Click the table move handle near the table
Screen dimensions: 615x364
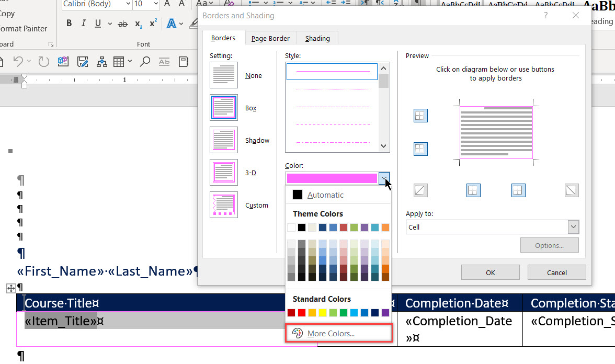pos(11,289)
